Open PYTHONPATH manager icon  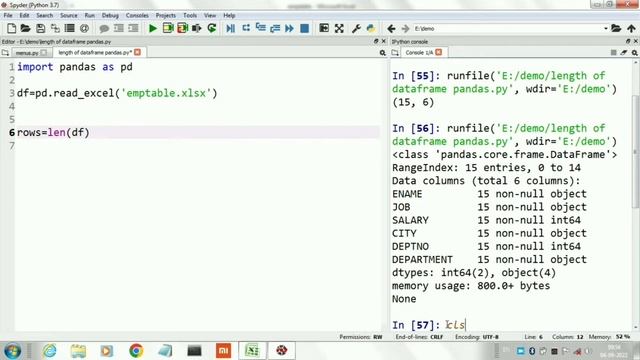[x=371, y=28]
